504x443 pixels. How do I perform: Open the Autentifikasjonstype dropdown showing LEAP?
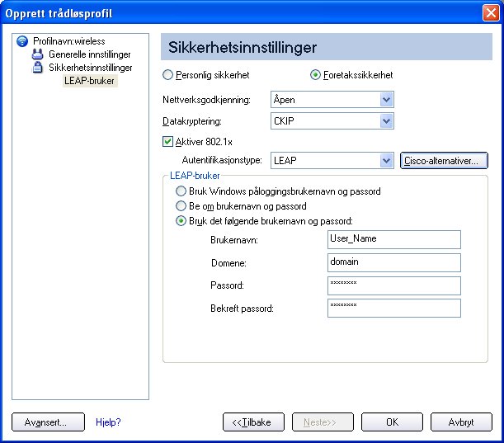[x=332, y=160]
